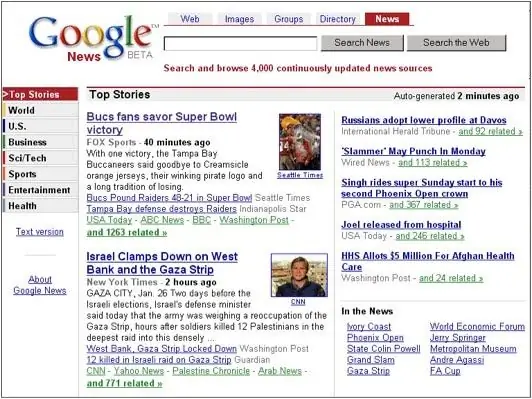Open the World Economic Forum topic
Image resolution: width=532 pixels, height=399 pixels.
pos(477,327)
